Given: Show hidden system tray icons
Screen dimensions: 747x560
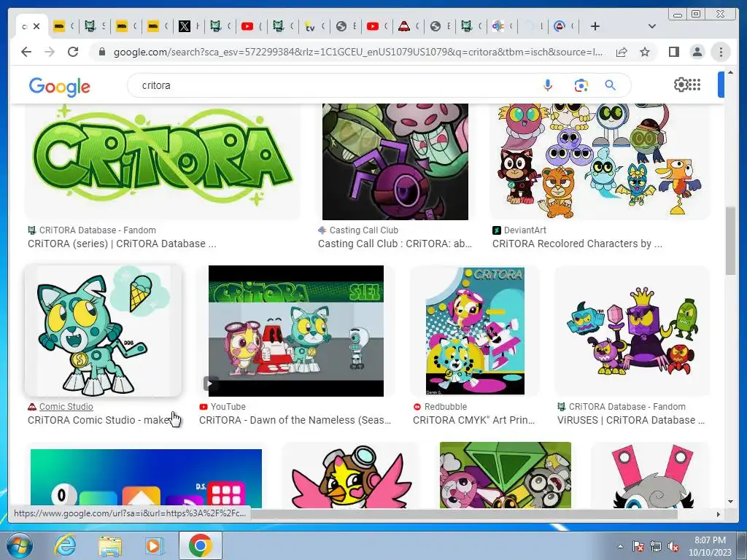Looking at the screenshot, I should click(620, 546).
